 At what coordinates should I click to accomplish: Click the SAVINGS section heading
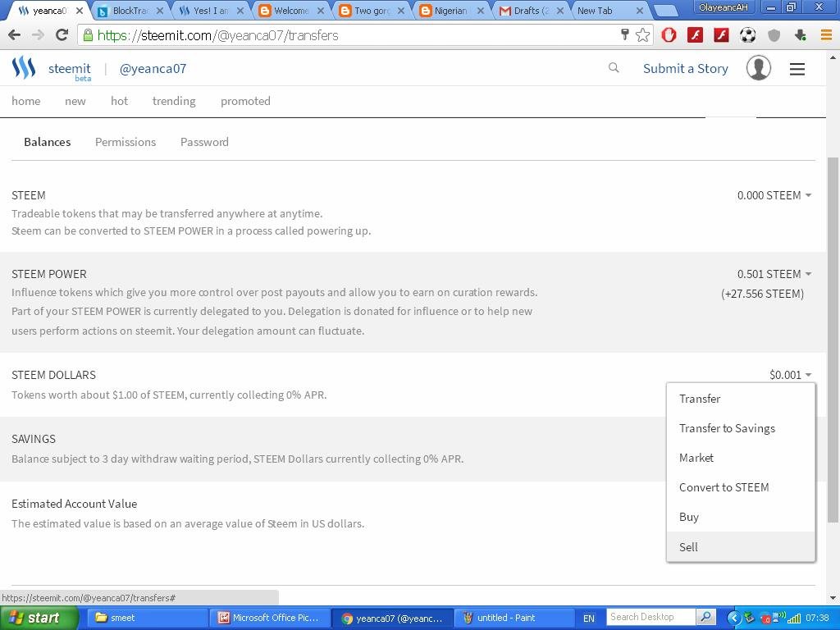(x=33, y=440)
